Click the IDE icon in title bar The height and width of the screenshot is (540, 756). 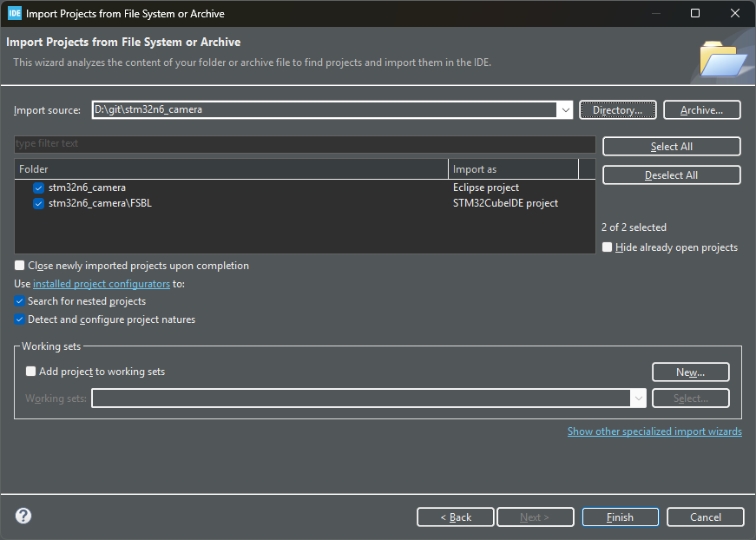pyautogui.click(x=14, y=13)
